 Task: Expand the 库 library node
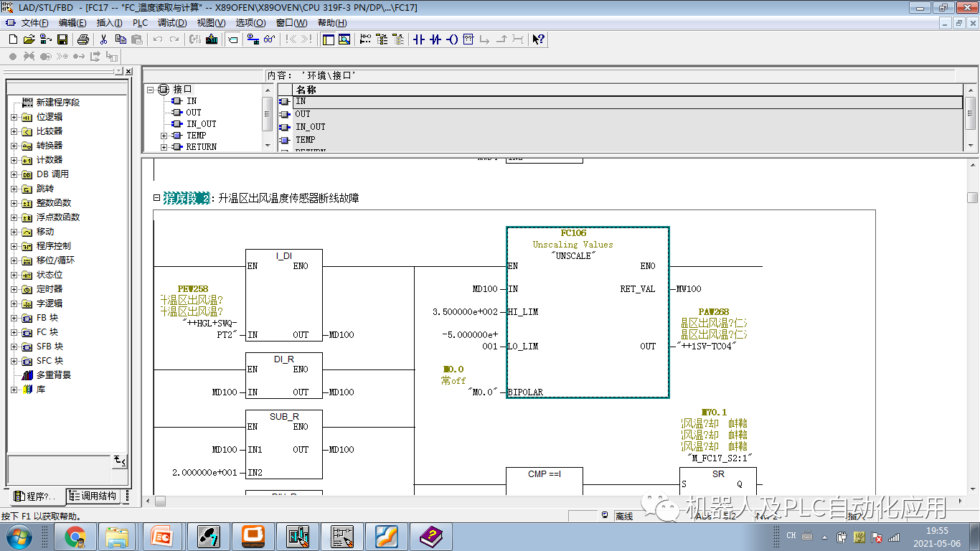tap(14, 390)
